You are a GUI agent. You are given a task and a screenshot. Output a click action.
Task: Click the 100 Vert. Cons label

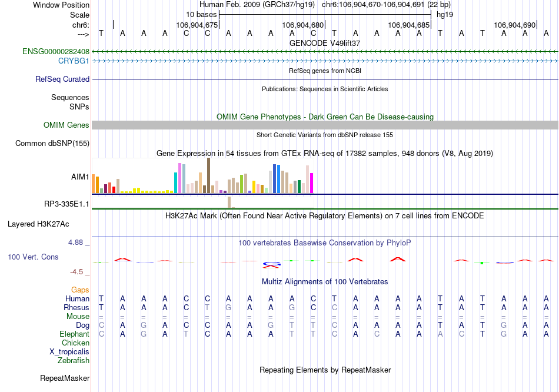33,257
